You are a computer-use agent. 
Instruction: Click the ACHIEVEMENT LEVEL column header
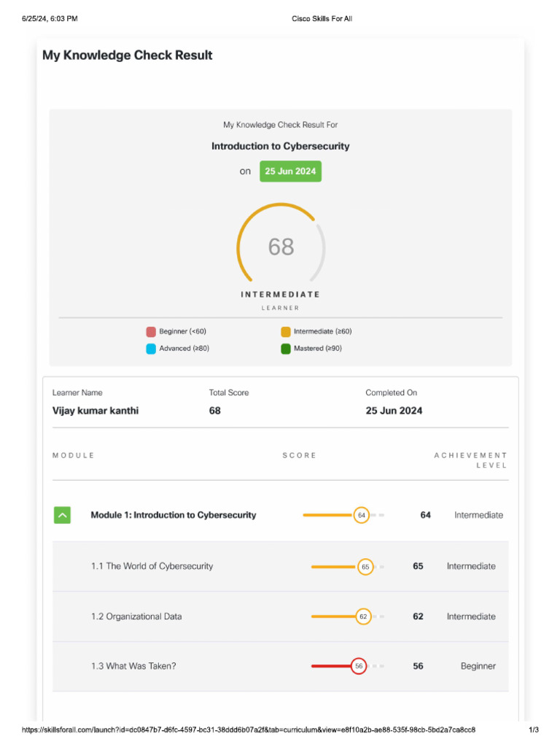pos(470,460)
